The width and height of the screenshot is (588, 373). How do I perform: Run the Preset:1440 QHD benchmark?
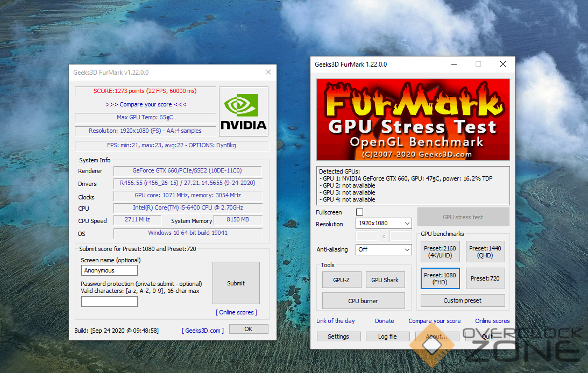485,252
